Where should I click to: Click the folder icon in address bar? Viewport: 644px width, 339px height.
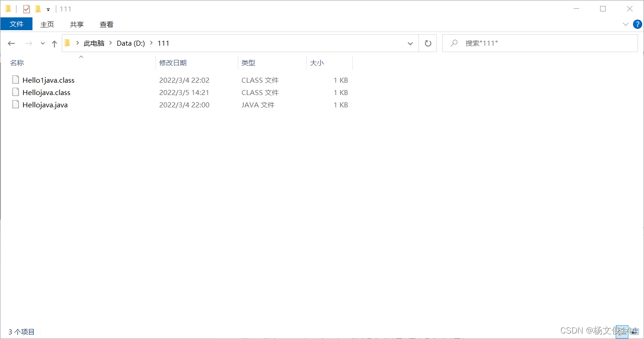click(68, 43)
